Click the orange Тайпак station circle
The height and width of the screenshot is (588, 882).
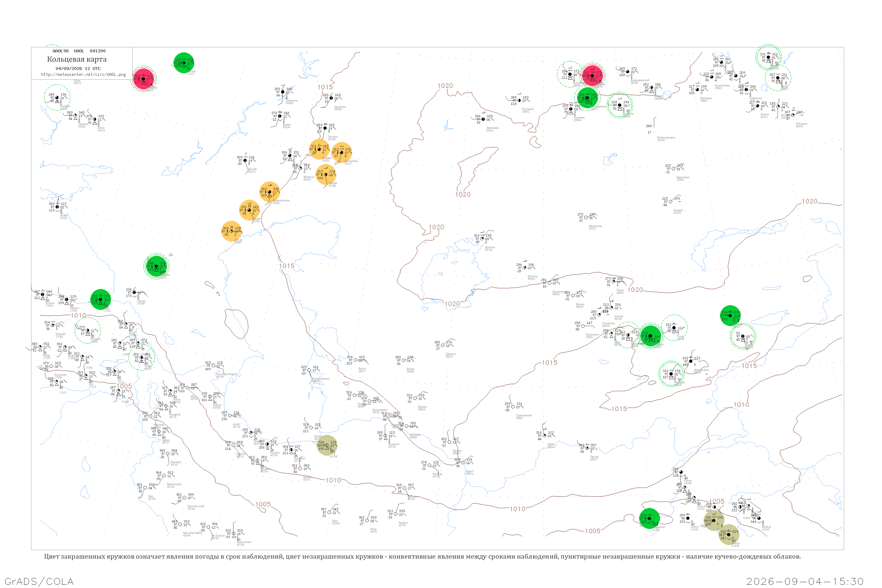tap(325, 175)
